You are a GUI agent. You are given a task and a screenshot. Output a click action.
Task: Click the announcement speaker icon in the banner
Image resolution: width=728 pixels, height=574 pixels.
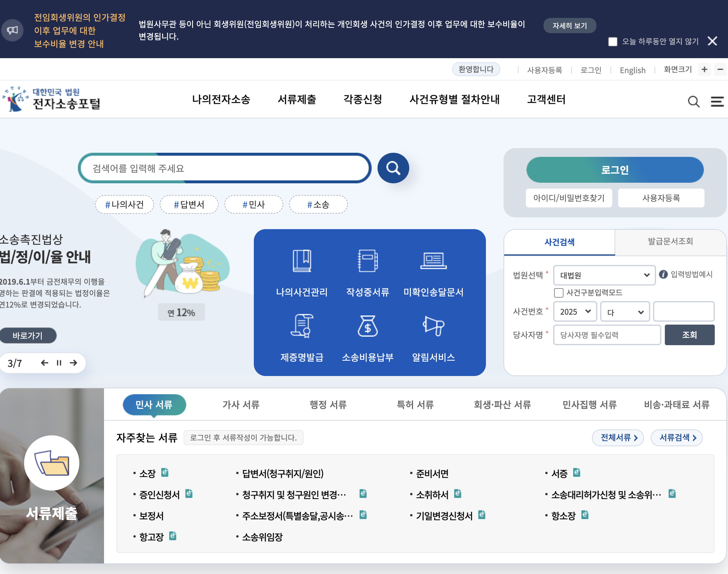(x=12, y=30)
